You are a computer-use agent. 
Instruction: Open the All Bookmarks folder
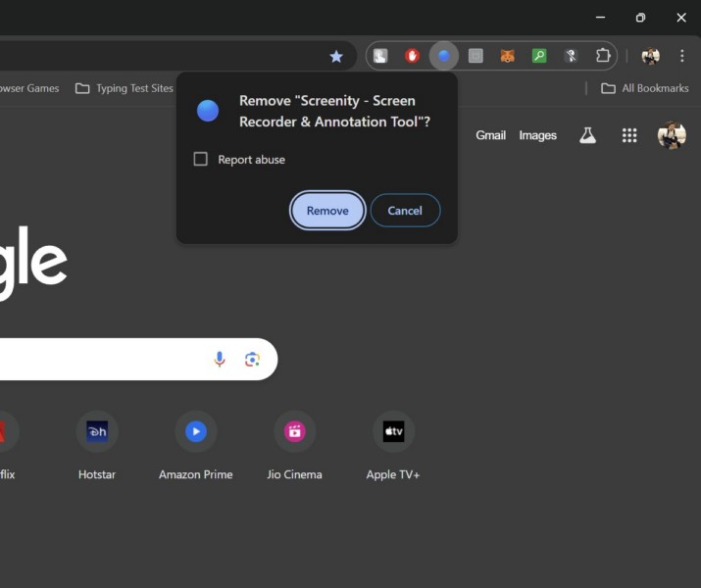pos(644,88)
